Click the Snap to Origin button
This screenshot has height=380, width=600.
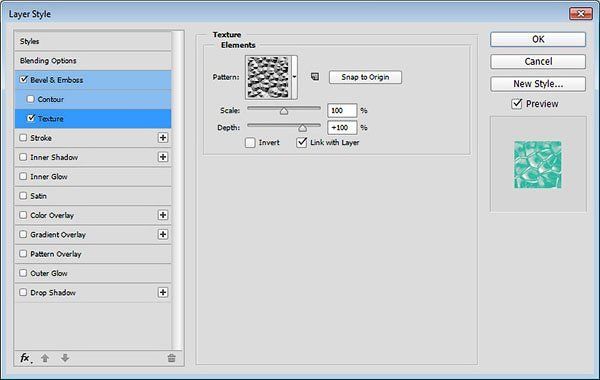point(365,77)
